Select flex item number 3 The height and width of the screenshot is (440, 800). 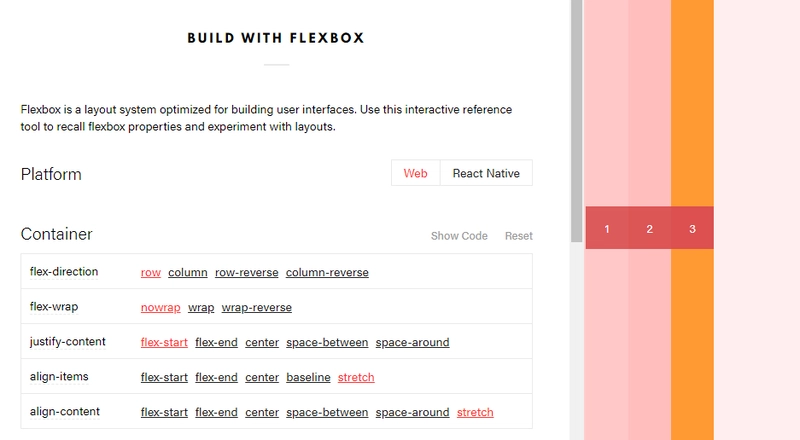[692, 228]
